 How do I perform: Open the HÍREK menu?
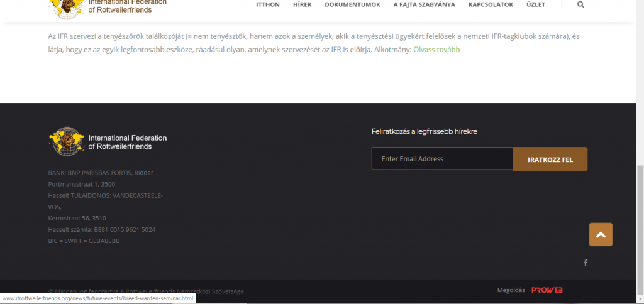[x=302, y=4]
